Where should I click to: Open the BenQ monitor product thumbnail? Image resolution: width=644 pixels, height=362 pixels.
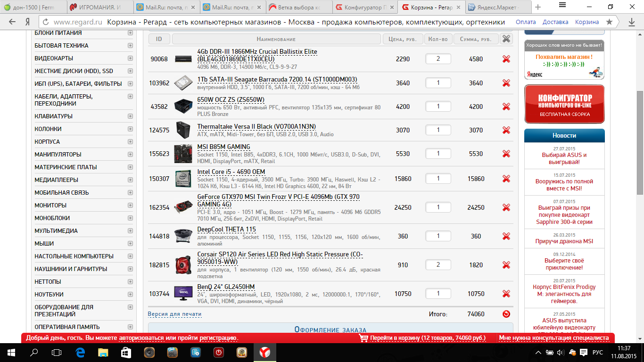click(x=183, y=294)
